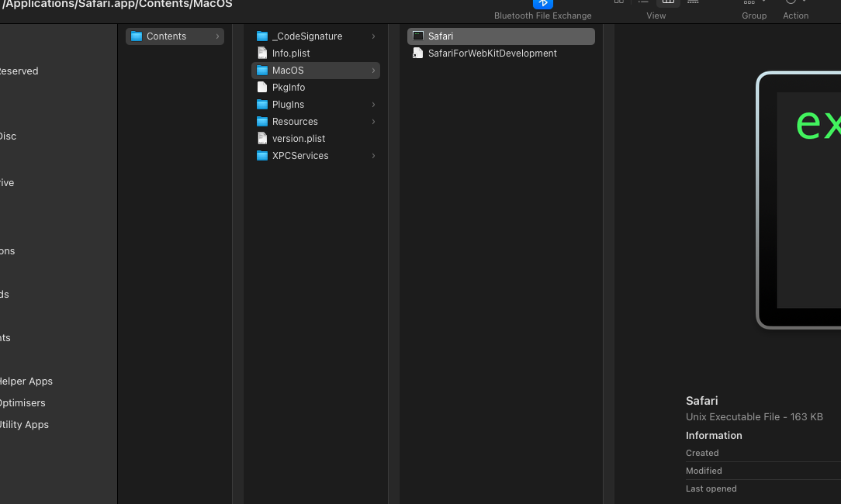This screenshot has width=841, height=504.
Task: Click the Last opened info row
Action: [763, 488]
